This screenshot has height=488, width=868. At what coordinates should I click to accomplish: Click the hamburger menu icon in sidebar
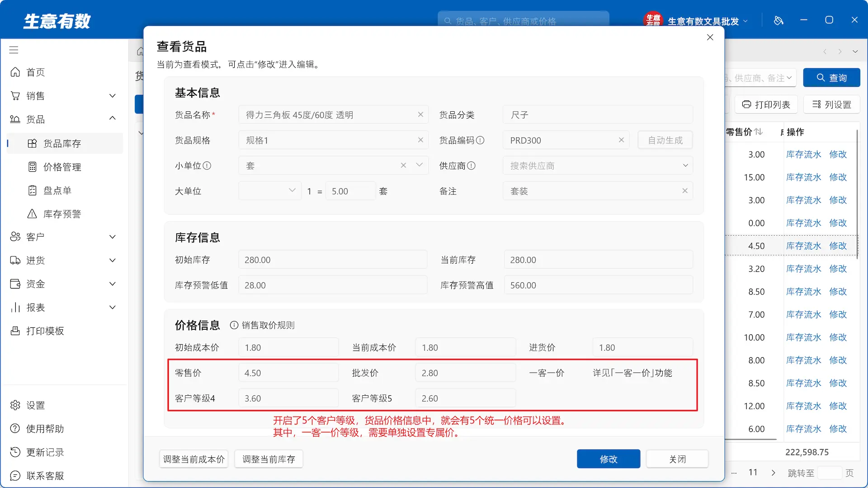14,50
